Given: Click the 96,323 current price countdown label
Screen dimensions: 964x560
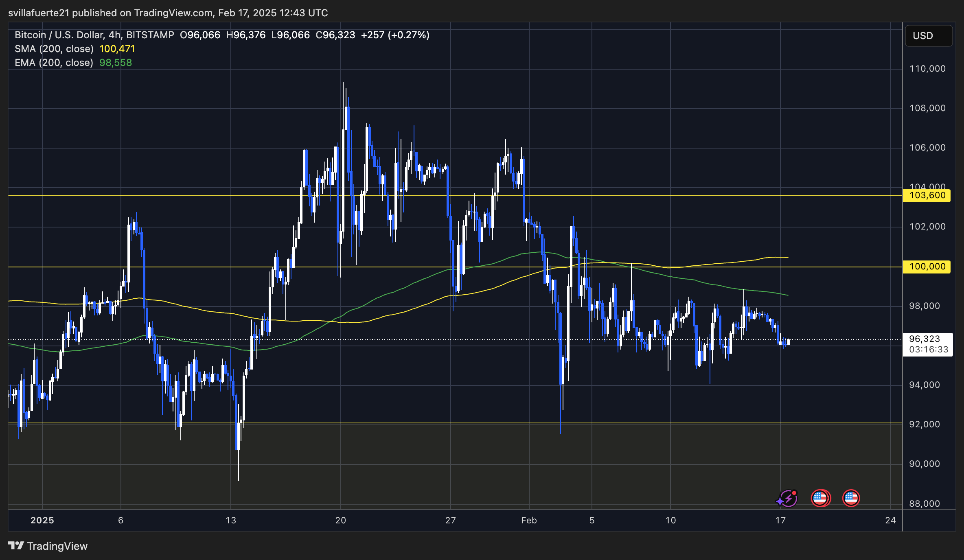Looking at the screenshot, I should tap(928, 344).
